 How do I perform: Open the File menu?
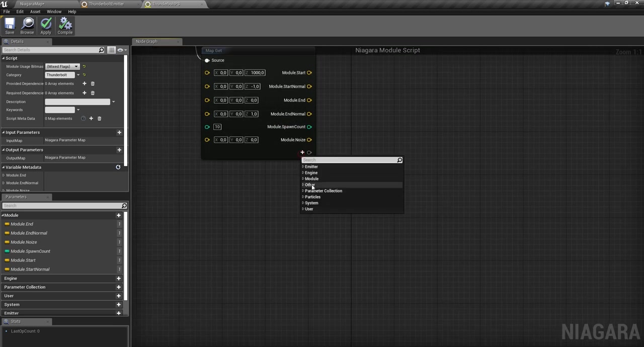tap(6, 11)
